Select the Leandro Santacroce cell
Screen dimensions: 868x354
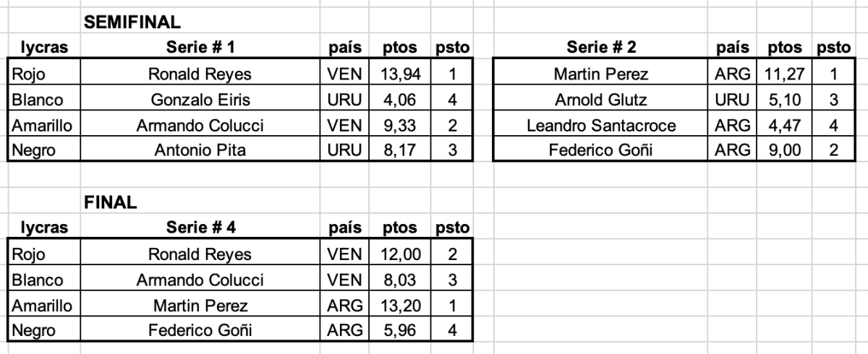click(602, 125)
